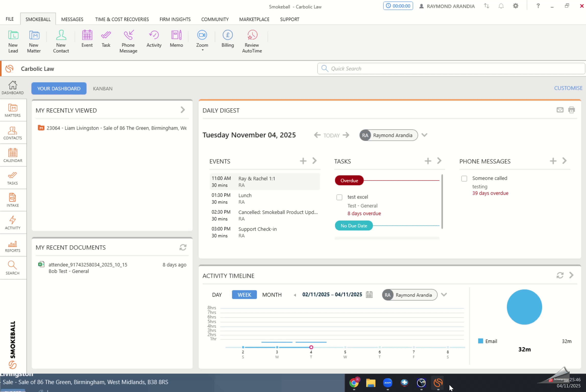This screenshot has height=392, width=586.
Task: Open the TIME & COST RECOVERIES tab
Action: pos(122,19)
